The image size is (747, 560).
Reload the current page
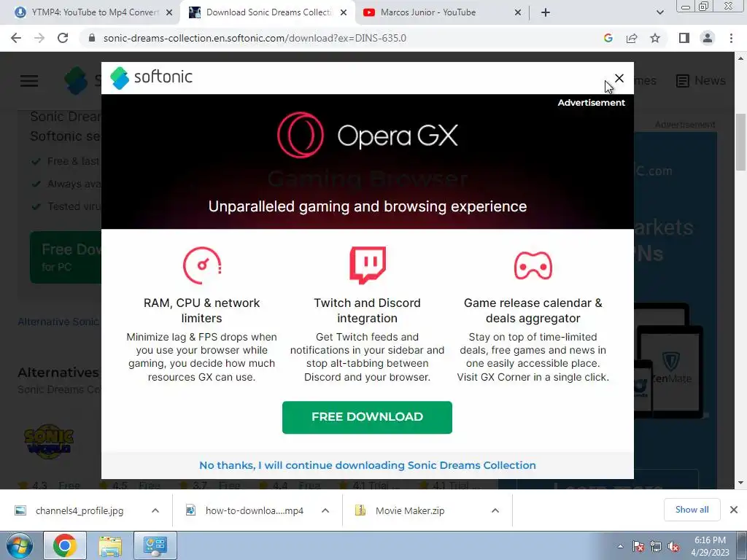63,38
